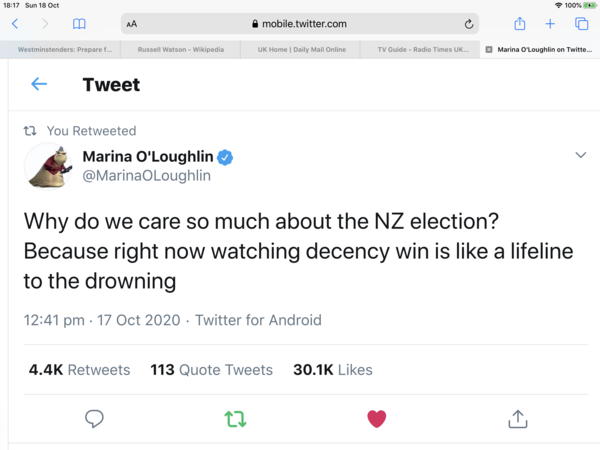The width and height of the screenshot is (600, 450).
Task: Open TV Guide - Radio Times tab
Action: (x=420, y=48)
